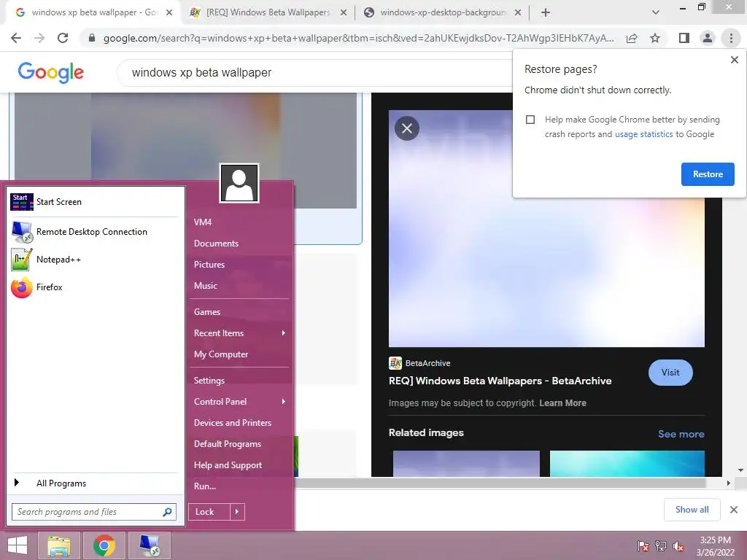This screenshot has height=560, width=747.
Task: Click Action Center flag tray icon
Action: click(643, 545)
